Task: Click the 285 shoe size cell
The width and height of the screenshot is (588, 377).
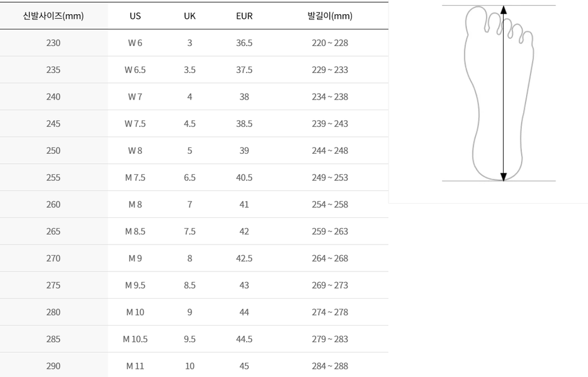Action: coord(53,339)
